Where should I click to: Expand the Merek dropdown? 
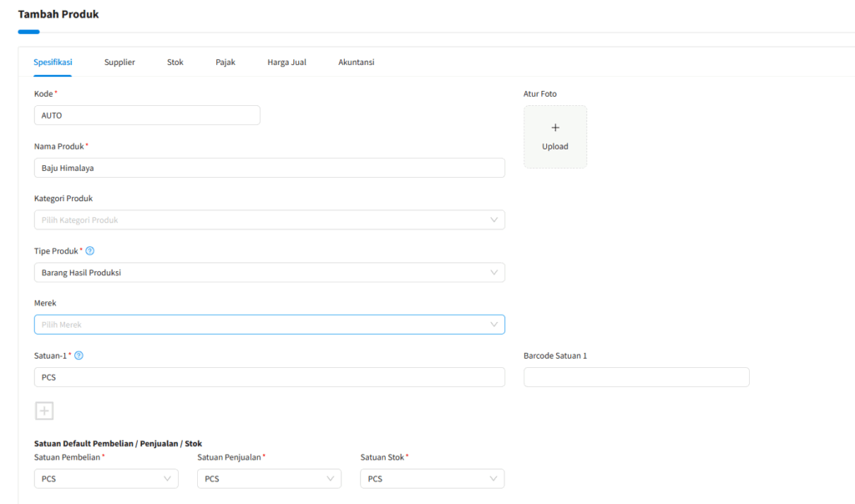tap(269, 325)
